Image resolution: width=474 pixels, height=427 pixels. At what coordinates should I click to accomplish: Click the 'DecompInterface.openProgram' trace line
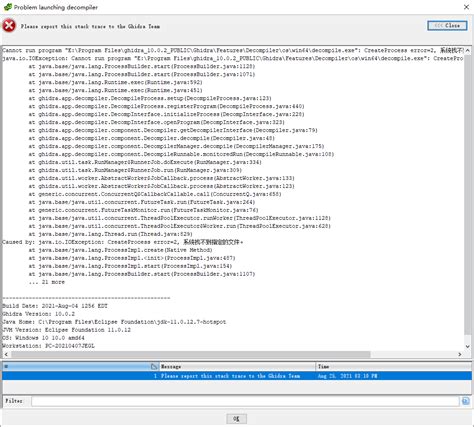156,122
